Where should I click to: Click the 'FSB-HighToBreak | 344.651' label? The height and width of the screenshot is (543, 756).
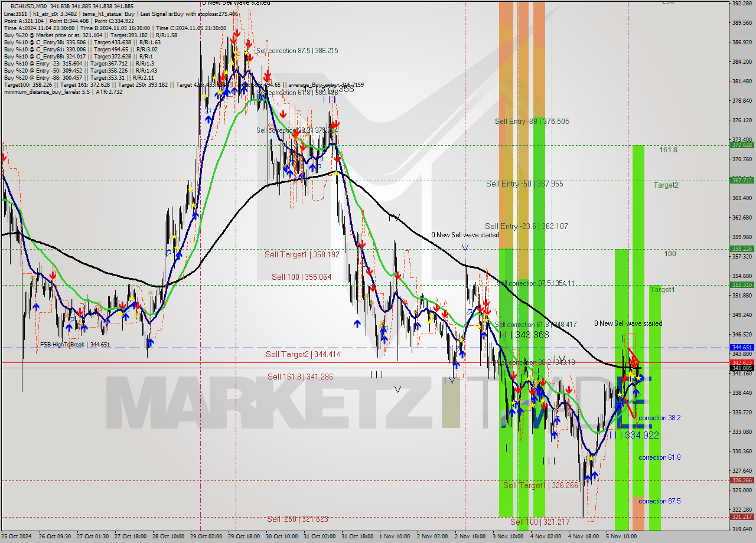tap(75, 345)
